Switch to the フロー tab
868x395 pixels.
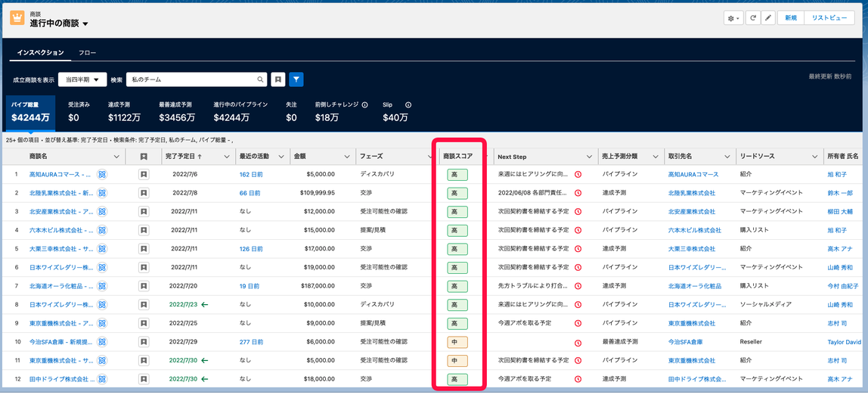pyautogui.click(x=88, y=53)
